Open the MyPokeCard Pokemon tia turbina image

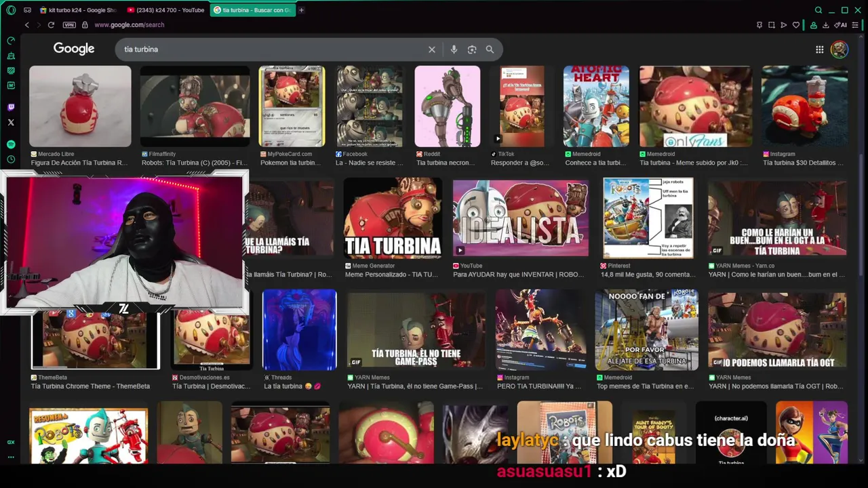click(292, 106)
